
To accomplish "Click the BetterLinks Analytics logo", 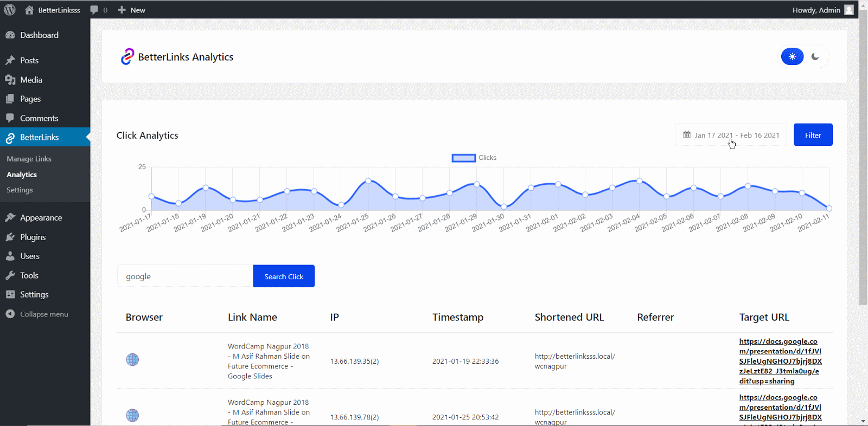I will pos(127,56).
